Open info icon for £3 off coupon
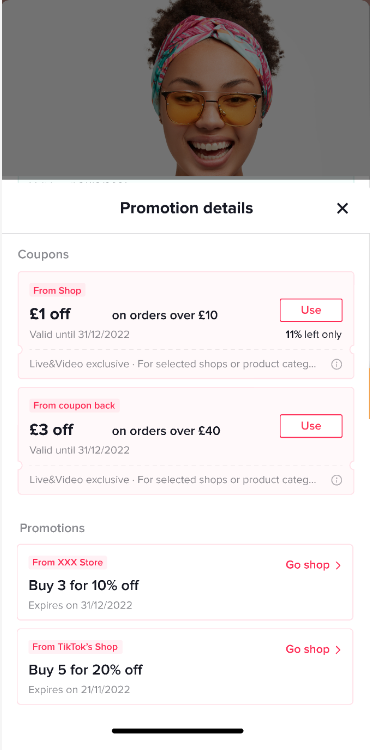Screen dimensions: 370x750 [337, 480]
